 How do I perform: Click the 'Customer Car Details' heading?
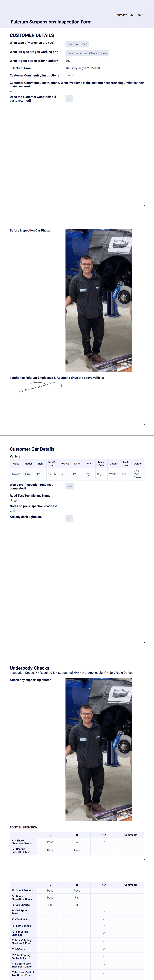tap(32, 449)
